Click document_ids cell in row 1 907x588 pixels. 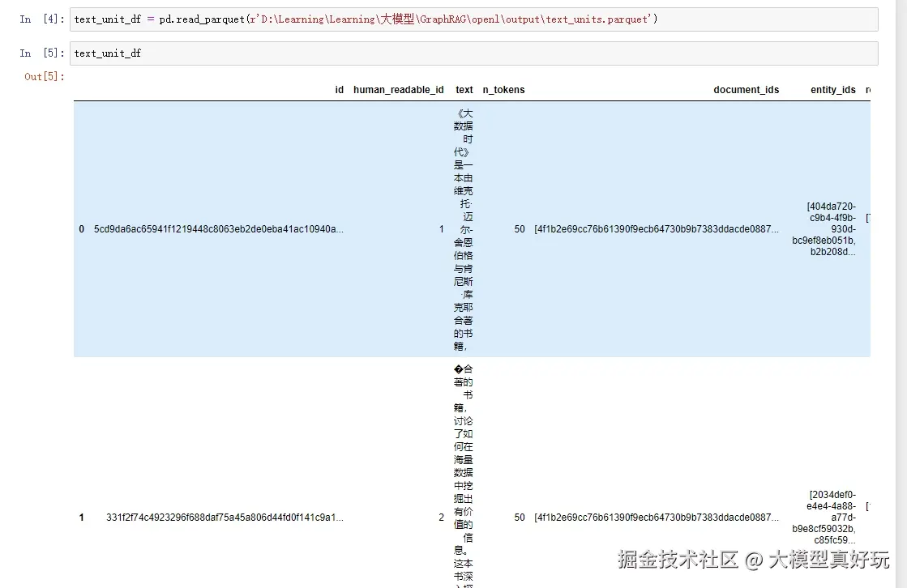(x=657, y=518)
